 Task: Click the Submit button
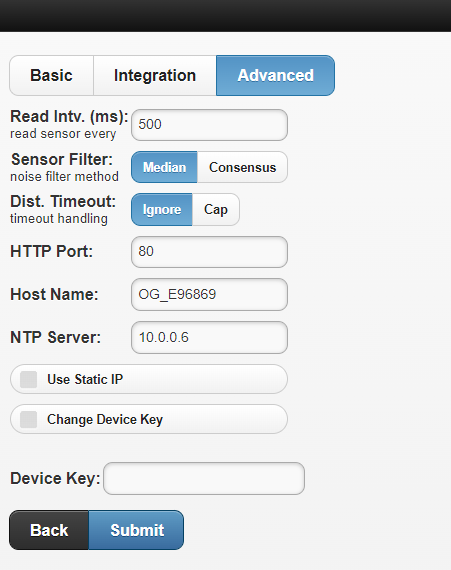pos(136,530)
